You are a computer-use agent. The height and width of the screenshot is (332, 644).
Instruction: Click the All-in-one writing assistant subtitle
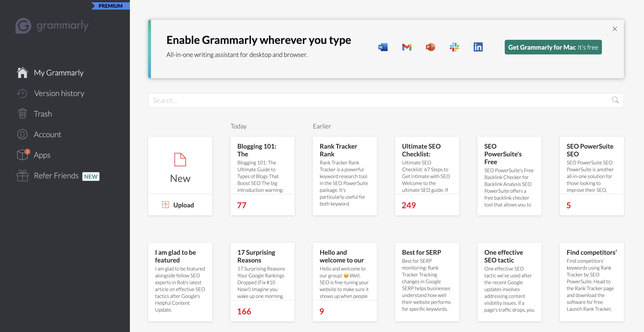[x=237, y=55]
